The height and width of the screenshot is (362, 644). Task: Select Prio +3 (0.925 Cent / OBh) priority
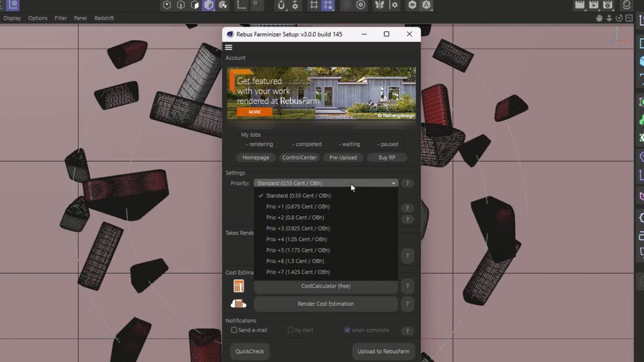298,228
